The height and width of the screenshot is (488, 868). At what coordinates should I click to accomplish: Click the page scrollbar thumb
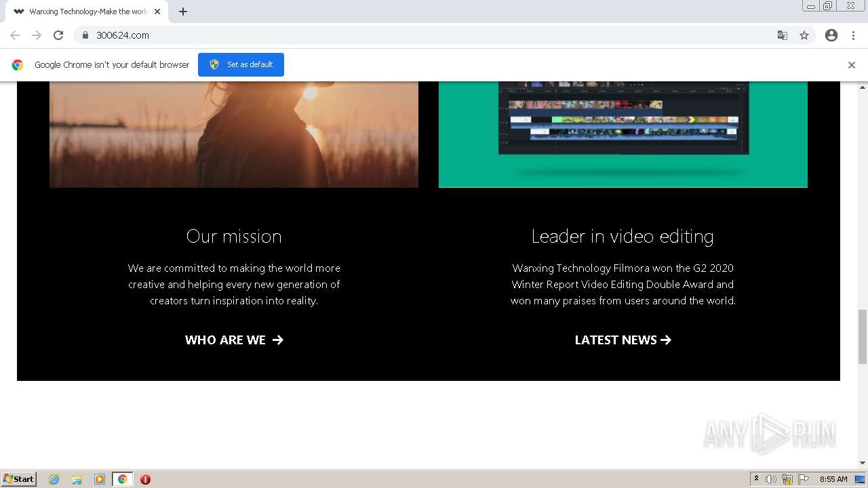[863, 337]
